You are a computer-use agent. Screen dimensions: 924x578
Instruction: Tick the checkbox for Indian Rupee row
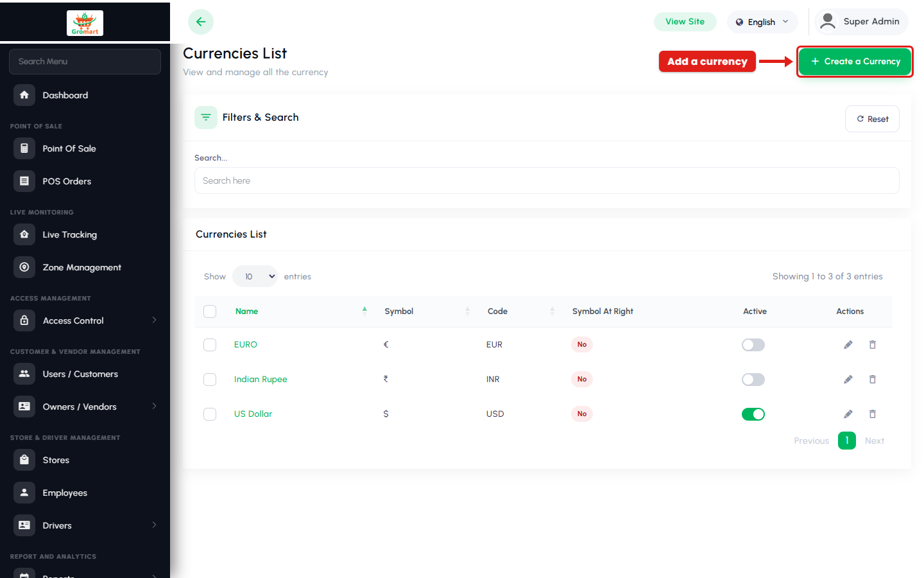tap(210, 380)
